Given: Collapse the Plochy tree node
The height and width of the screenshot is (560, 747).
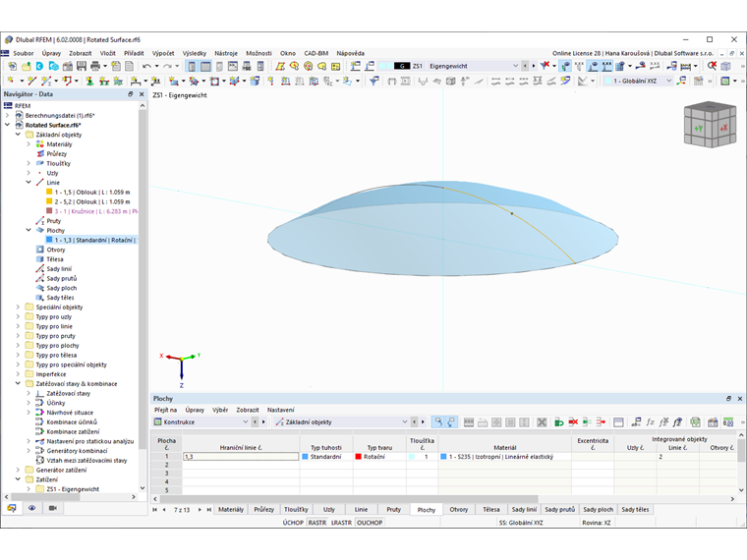Looking at the screenshot, I should point(29,230).
